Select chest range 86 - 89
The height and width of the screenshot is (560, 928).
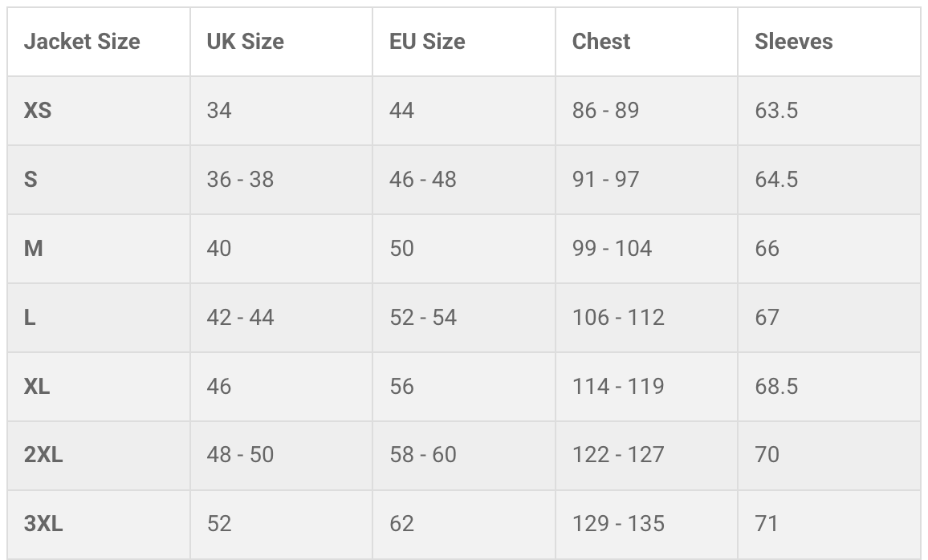(x=605, y=110)
